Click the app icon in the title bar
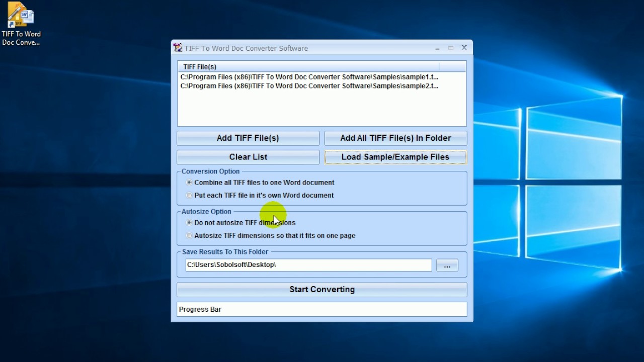The image size is (644, 362). click(x=178, y=48)
